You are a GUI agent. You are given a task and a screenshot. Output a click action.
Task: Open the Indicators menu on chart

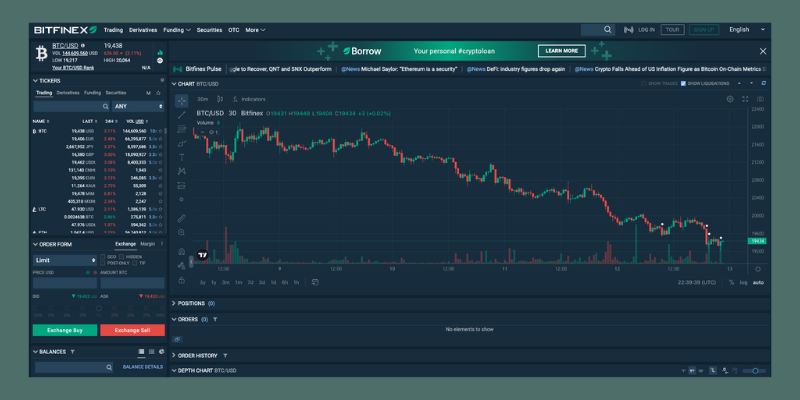[x=250, y=99]
